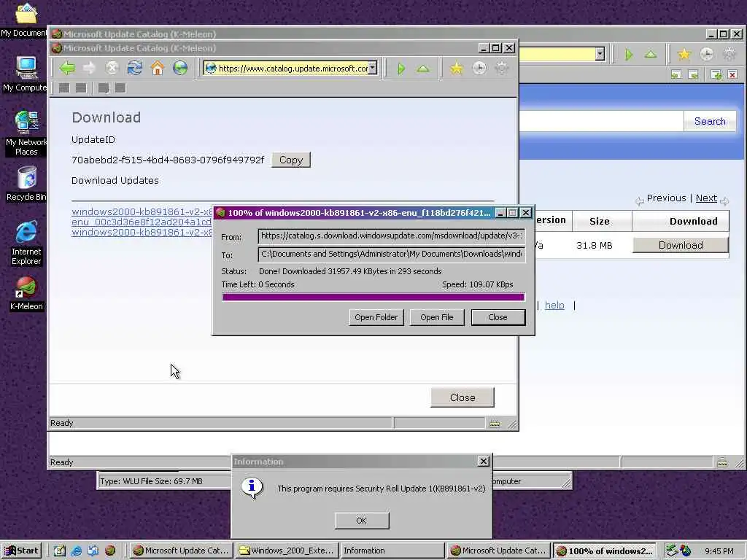Click the Forward arrow in the front browser toolbar

click(89, 68)
